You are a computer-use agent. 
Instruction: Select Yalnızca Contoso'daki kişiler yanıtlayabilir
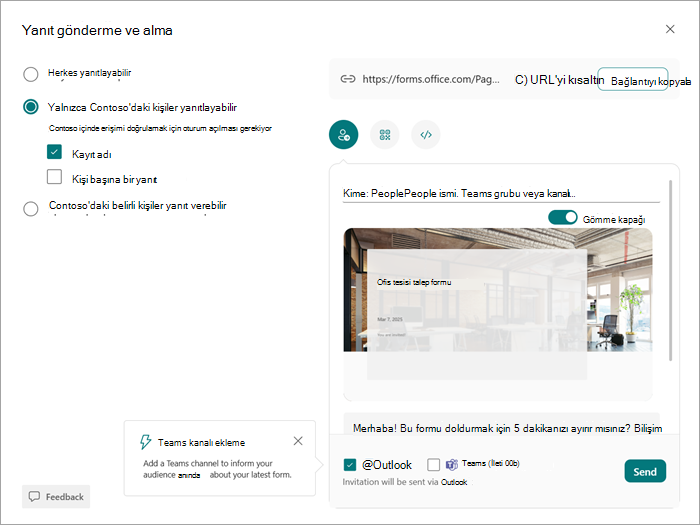click(x=31, y=107)
